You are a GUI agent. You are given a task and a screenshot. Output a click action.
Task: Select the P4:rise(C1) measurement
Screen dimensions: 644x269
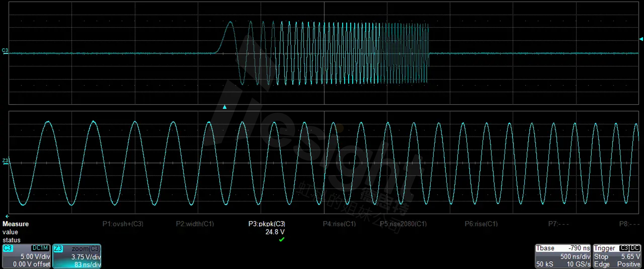pos(339,224)
